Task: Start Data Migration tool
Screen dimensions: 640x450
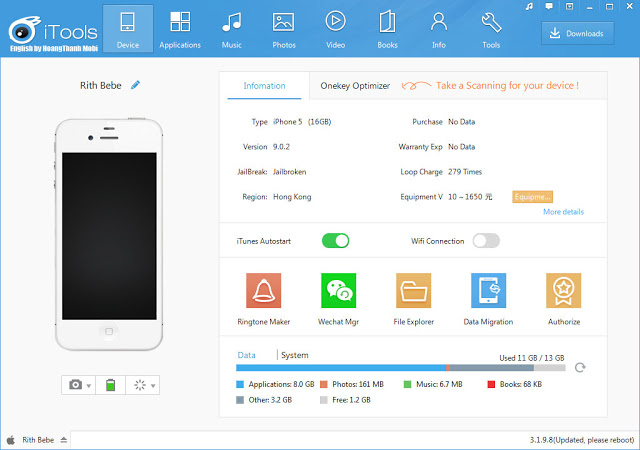Action: [x=488, y=299]
